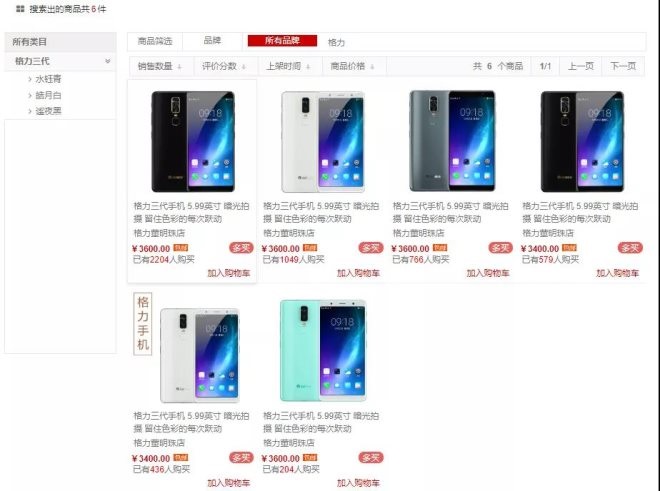The height and width of the screenshot is (491, 660).
Task: Click the 多买 badge on 2204-buyer phone
Action: 241,248
